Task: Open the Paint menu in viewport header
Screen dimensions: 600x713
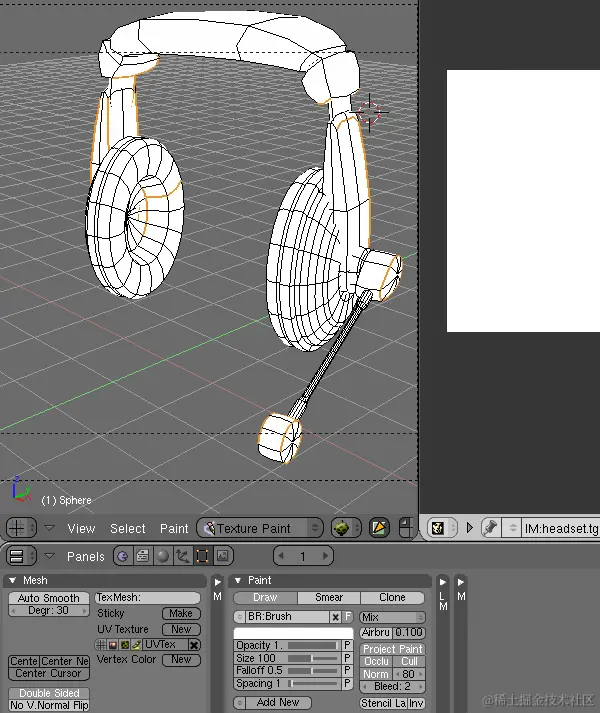Action: coord(174,528)
